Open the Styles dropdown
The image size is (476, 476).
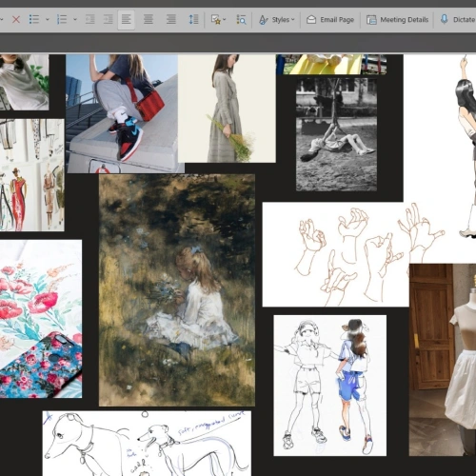(x=277, y=20)
